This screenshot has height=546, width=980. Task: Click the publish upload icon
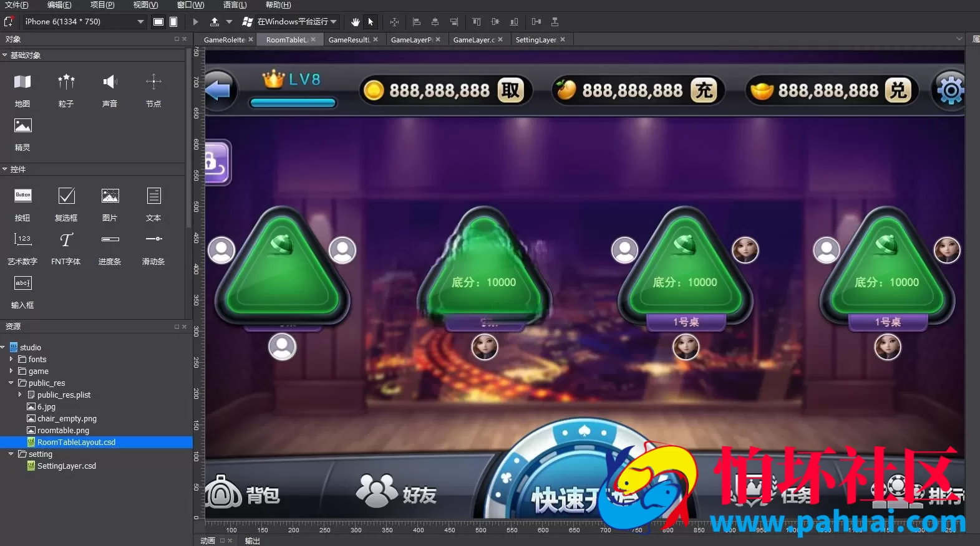pos(215,22)
